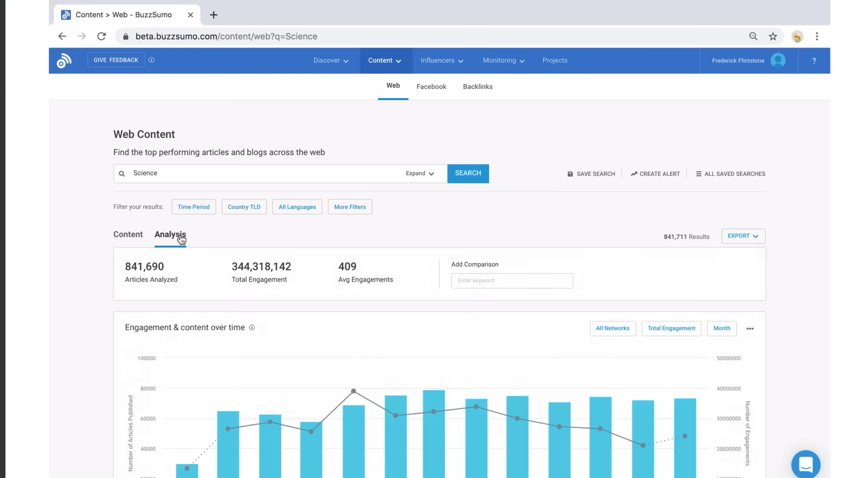Click Save Search
This screenshot has width=868, height=478.
591,174
